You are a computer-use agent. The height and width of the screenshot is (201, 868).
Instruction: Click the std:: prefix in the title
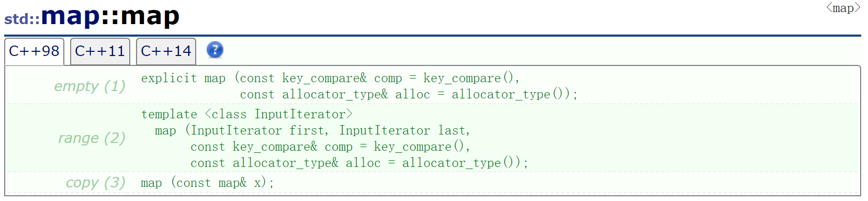click(x=22, y=19)
